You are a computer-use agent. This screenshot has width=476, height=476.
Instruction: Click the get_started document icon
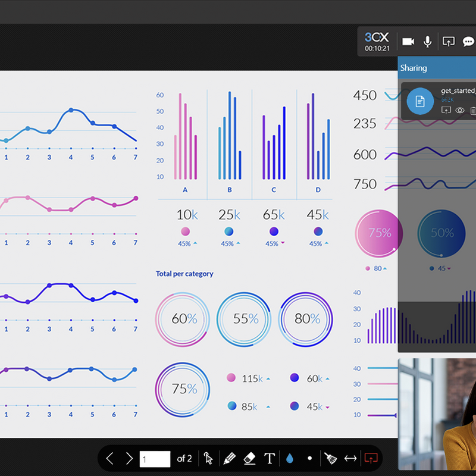(x=420, y=101)
